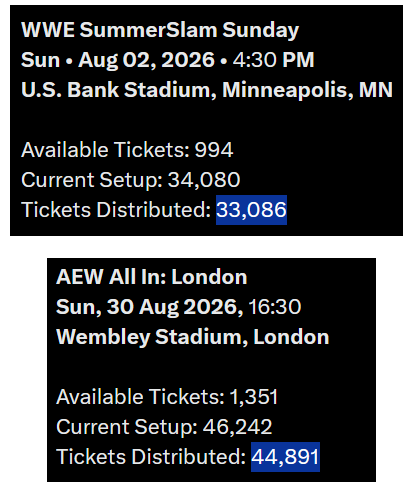Select the highlighted 33,086 number
The height and width of the screenshot is (490, 412).
251,210
